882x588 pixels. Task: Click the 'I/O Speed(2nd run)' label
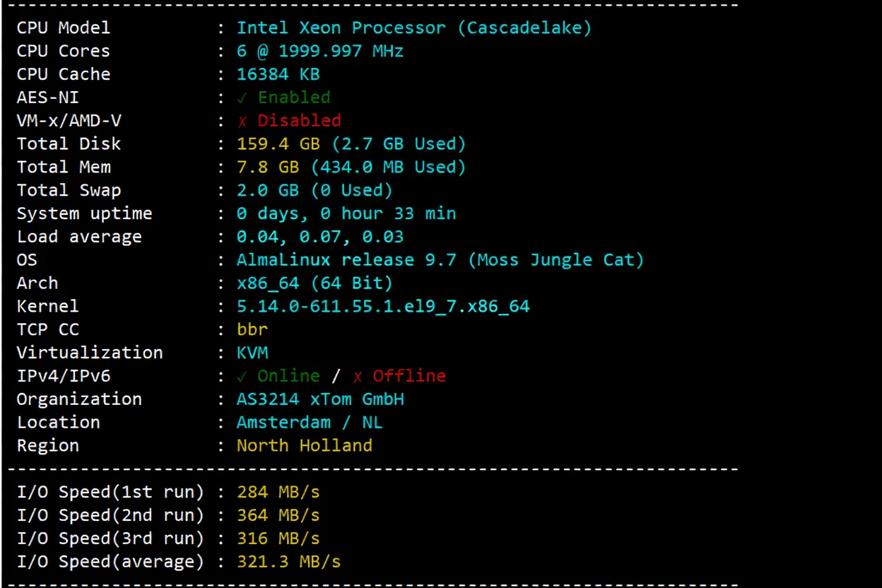110,515
